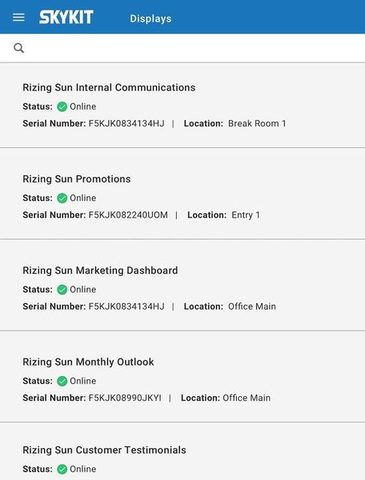Click the Entry 1 location text
The width and height of the screenshot is (365, 480).
coord(246,215)
